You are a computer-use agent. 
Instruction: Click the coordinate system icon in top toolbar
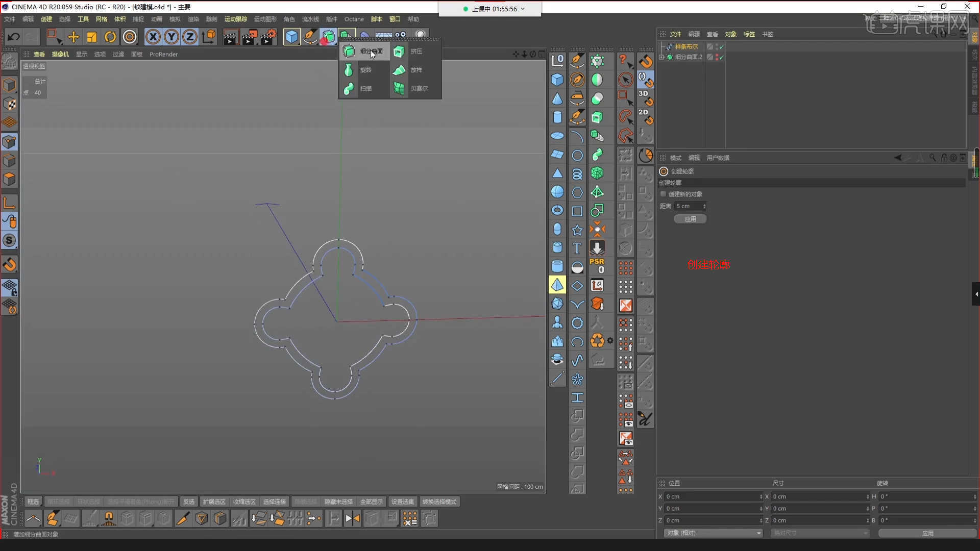[209, 37]
